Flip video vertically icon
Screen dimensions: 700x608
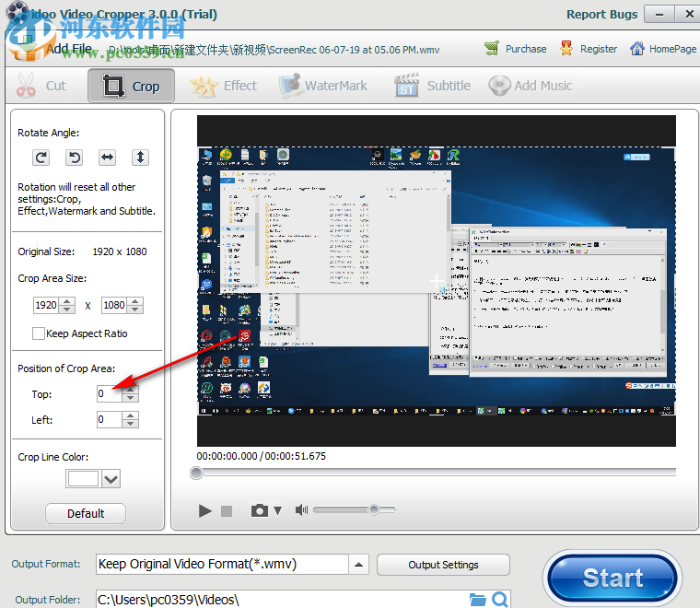[140, 158]
